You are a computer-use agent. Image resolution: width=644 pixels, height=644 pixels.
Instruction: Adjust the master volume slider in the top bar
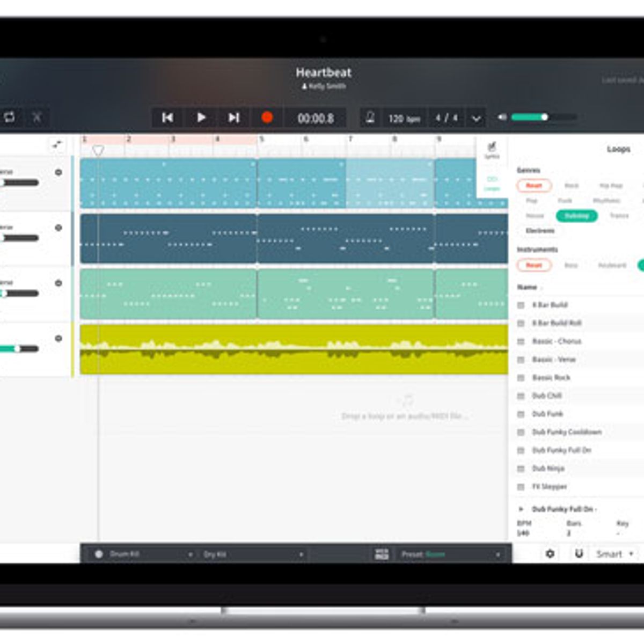point(544,117)
